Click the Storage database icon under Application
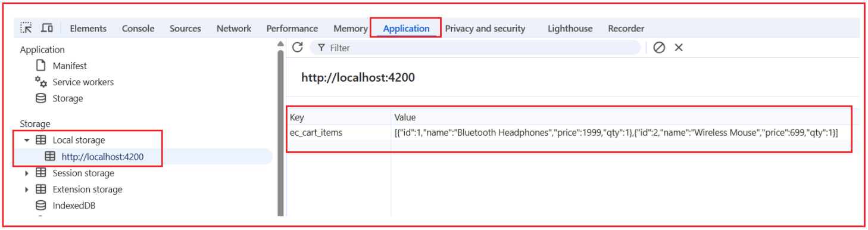 41,98
